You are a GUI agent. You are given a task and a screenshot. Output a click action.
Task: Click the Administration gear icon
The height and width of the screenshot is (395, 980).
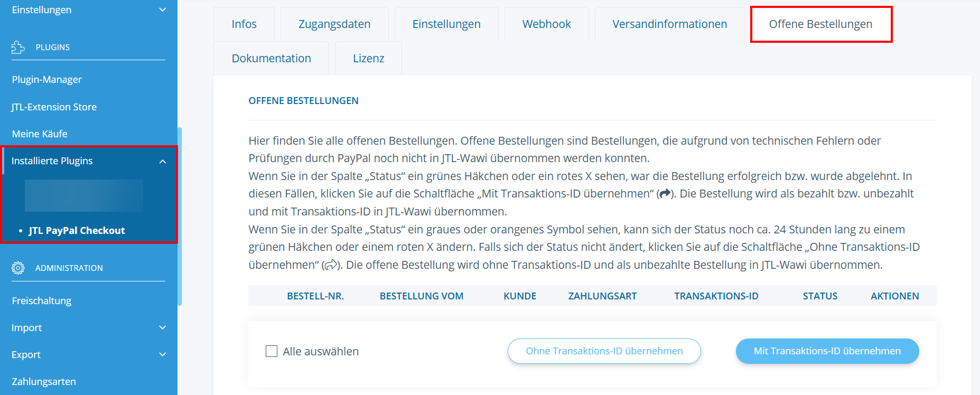18,268
